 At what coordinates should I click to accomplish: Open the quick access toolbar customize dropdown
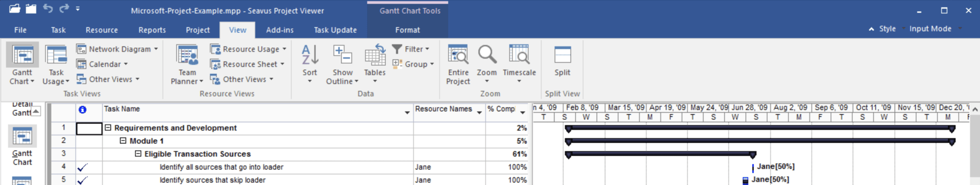click(78, 9)
